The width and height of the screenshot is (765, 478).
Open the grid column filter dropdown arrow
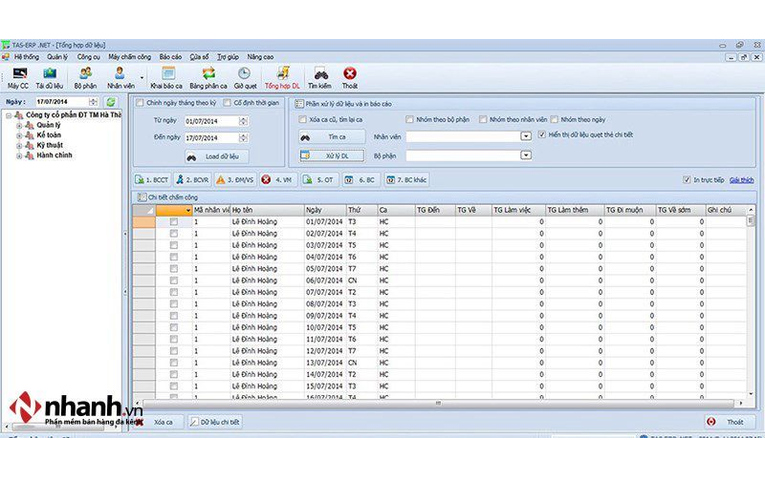coord(188,211)
